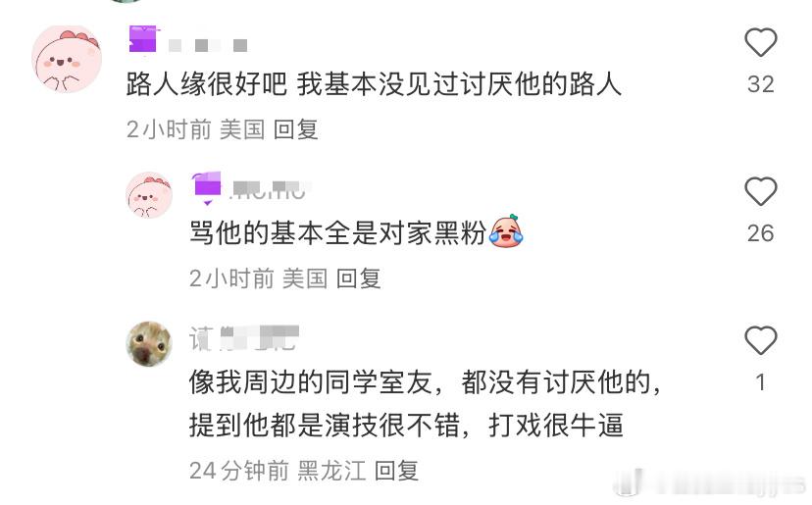This screenshot has height=505, width=812.
Task: Select the comment about 演技很不错
Action: click(425, 403)
